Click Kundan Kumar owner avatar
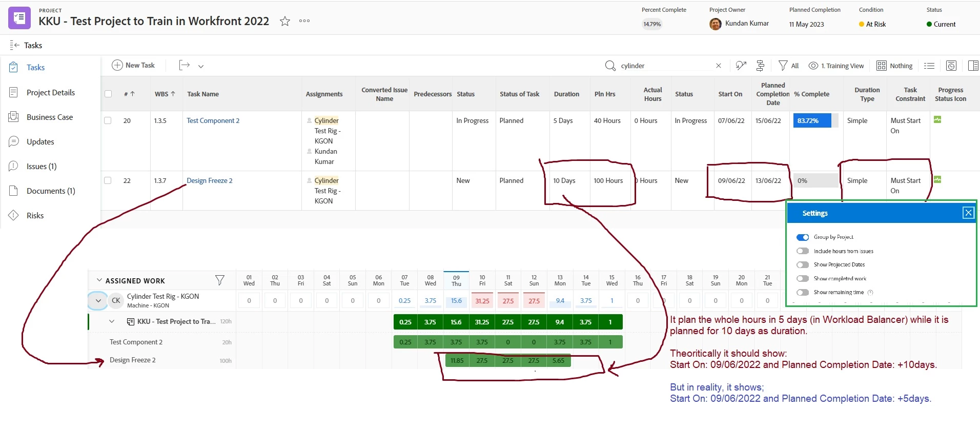The height and width of the screenshot is (431, 980). [x=716, y=24]
